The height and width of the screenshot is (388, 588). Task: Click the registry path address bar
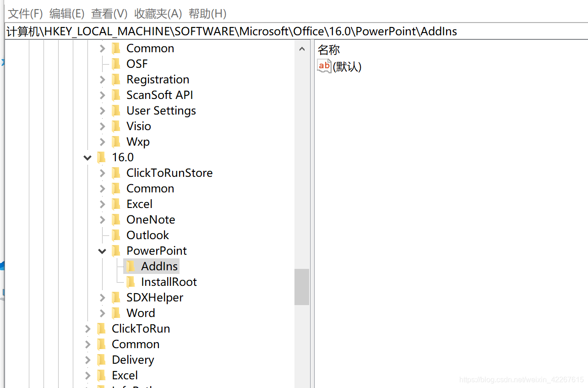click(x=296, y=31)
